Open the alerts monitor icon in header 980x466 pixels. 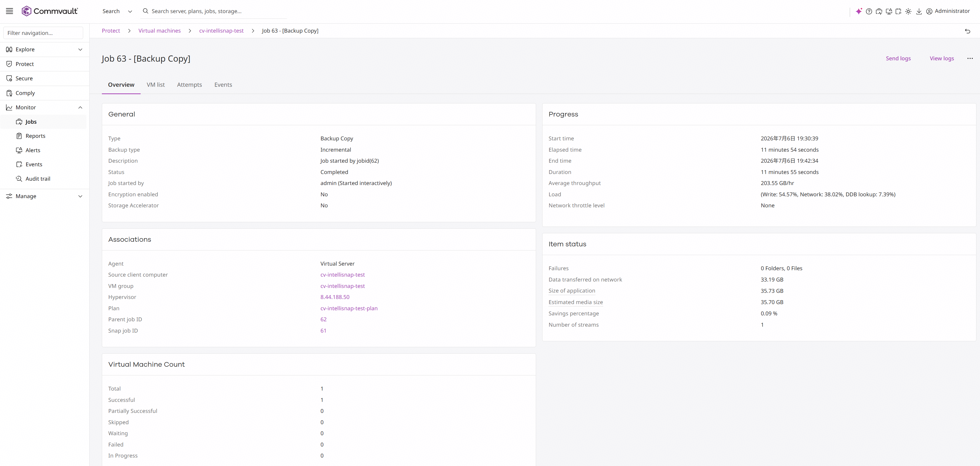pos(889,11)
